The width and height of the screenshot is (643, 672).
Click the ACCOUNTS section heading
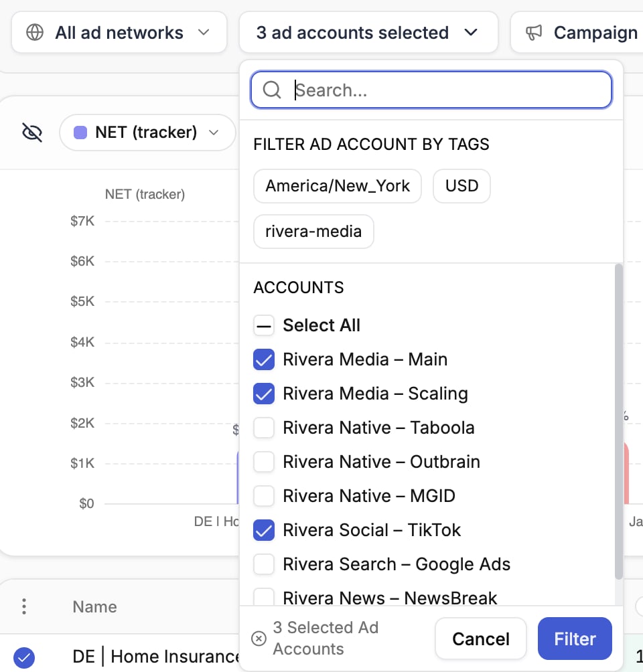(299, 288)
